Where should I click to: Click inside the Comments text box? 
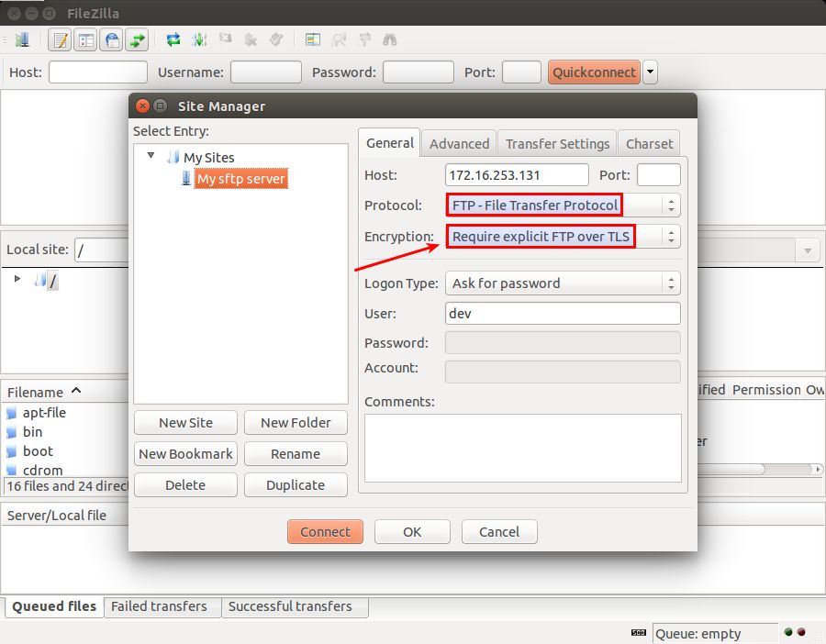click(522, 448)
